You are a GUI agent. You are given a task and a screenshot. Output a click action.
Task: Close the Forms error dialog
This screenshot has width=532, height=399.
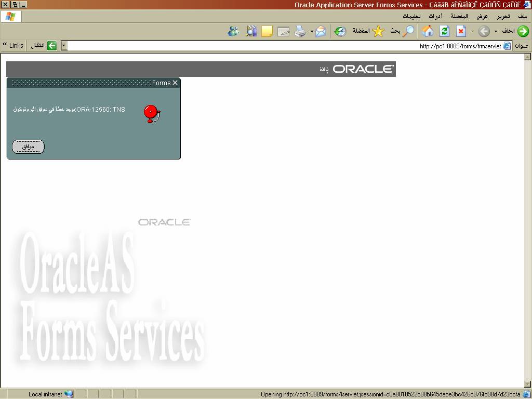tap(175, 83)
